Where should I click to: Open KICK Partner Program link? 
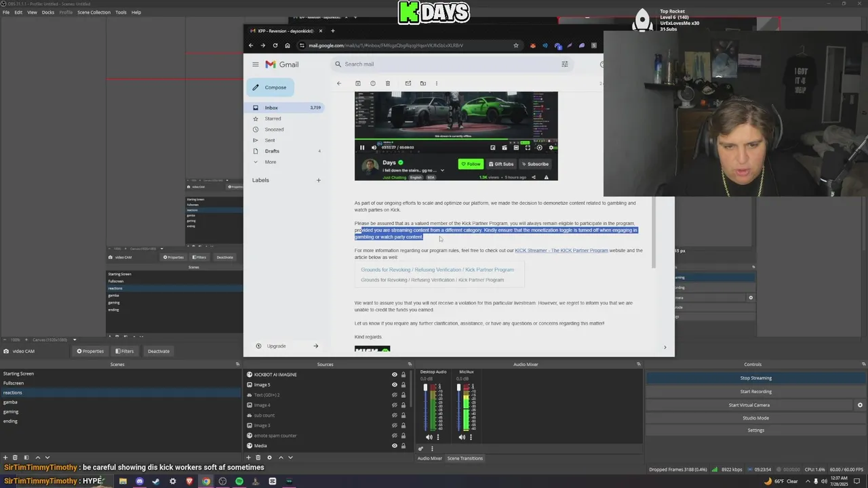[x=561, y=251]
